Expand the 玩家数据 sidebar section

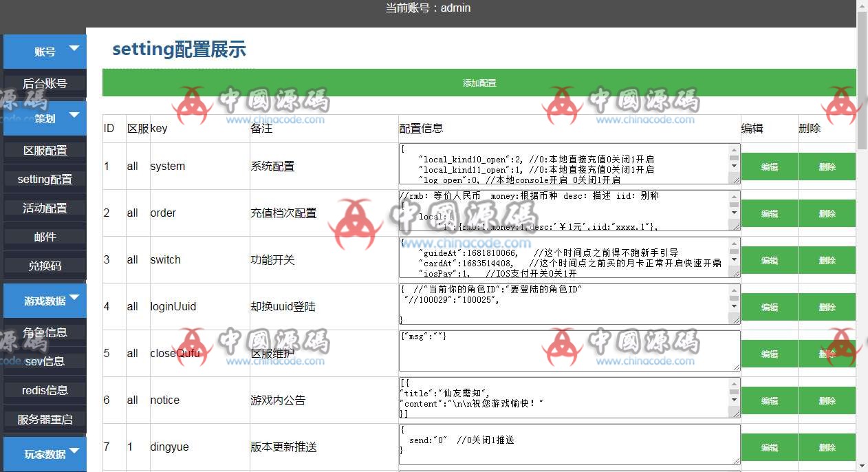coord(44,454)
